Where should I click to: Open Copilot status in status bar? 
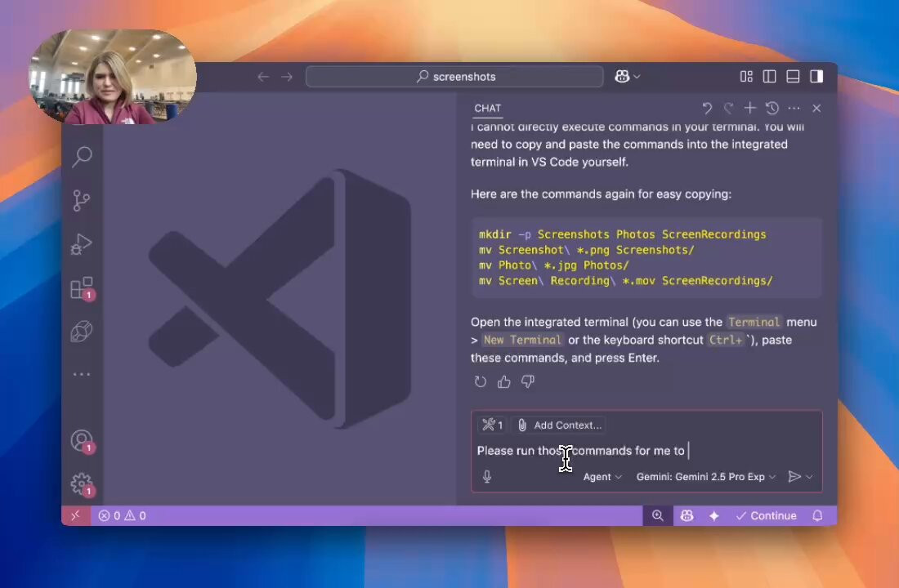[687, 516]
